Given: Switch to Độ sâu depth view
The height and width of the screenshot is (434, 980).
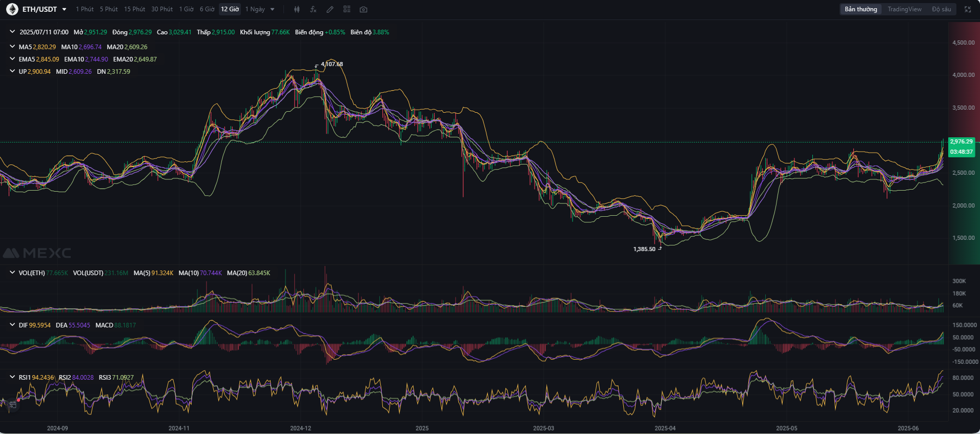Looking at the screenshot, I should (941, 9).
